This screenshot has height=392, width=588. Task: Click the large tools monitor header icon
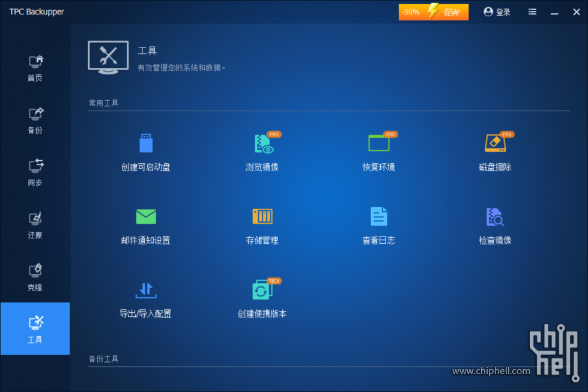point(108,58)
